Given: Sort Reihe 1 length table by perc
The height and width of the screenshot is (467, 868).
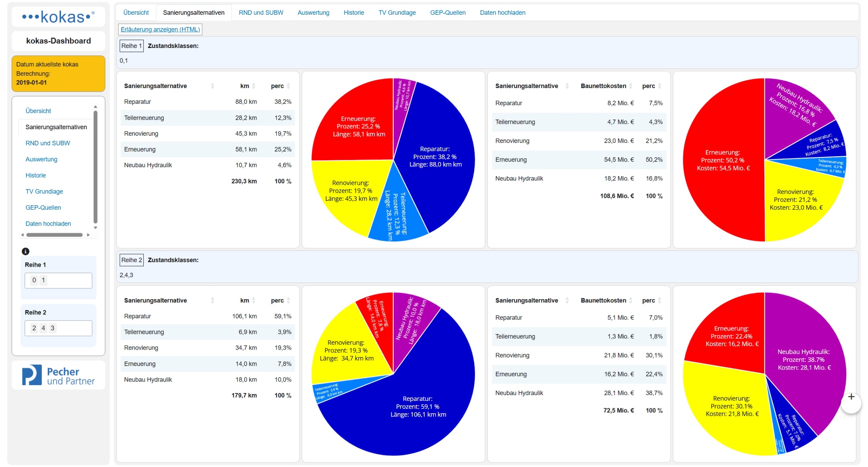Looking at the screenshot, I should pyautogui.click(x=288, y=86).
